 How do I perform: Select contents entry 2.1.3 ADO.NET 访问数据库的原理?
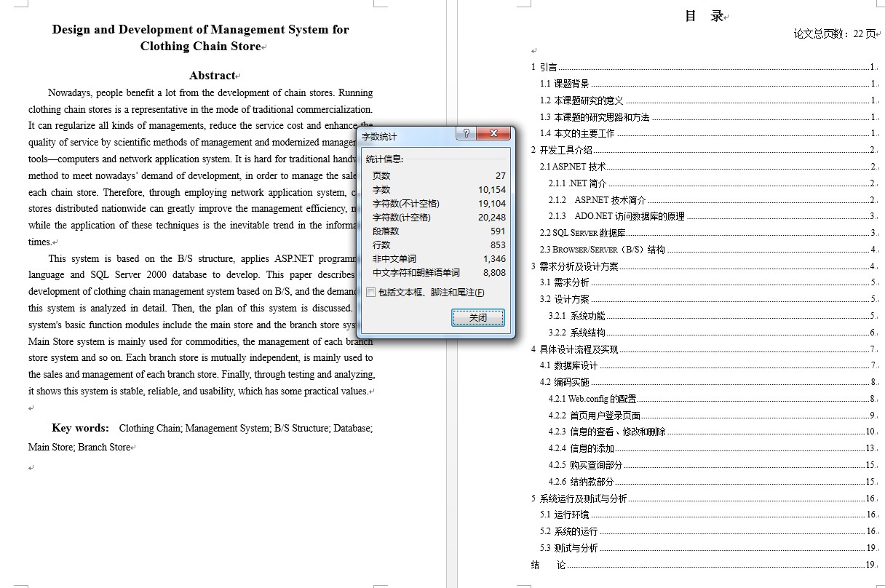712,216
